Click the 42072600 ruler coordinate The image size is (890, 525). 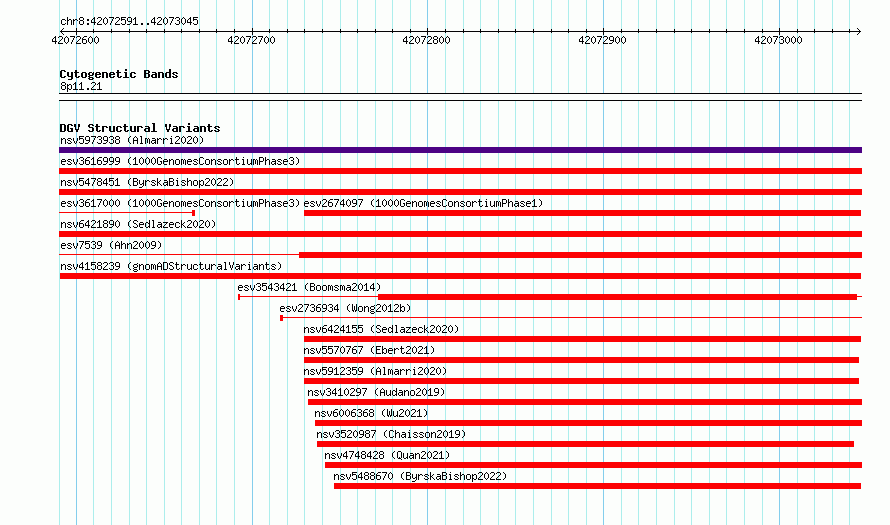[x=75, y=40]
